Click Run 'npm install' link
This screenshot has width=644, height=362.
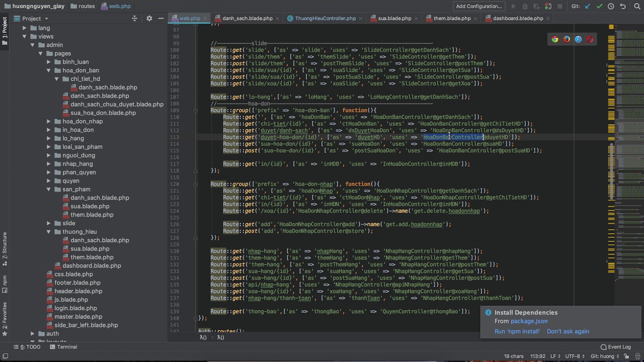click(x=517, y=331)
